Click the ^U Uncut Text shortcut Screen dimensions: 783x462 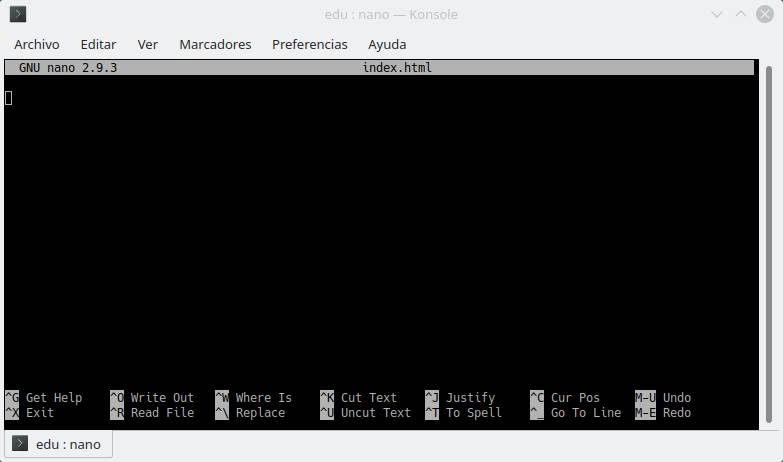(366, 413)
